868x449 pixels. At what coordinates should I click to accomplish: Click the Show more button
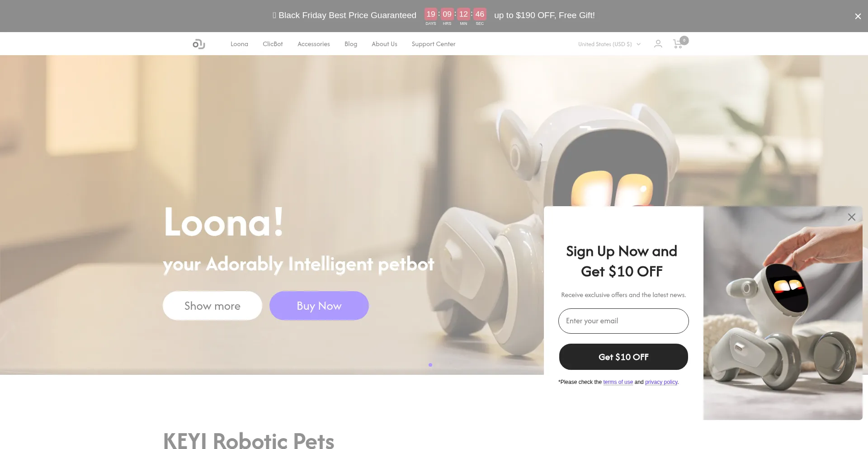click(212, 306)
